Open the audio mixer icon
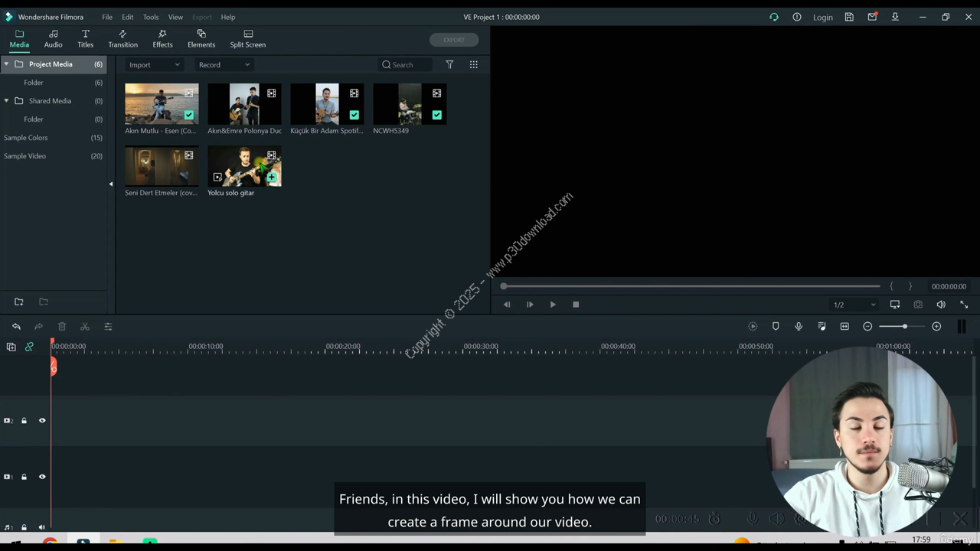The height and width of the screenshot is (551, 980). [x=822, y=327]
